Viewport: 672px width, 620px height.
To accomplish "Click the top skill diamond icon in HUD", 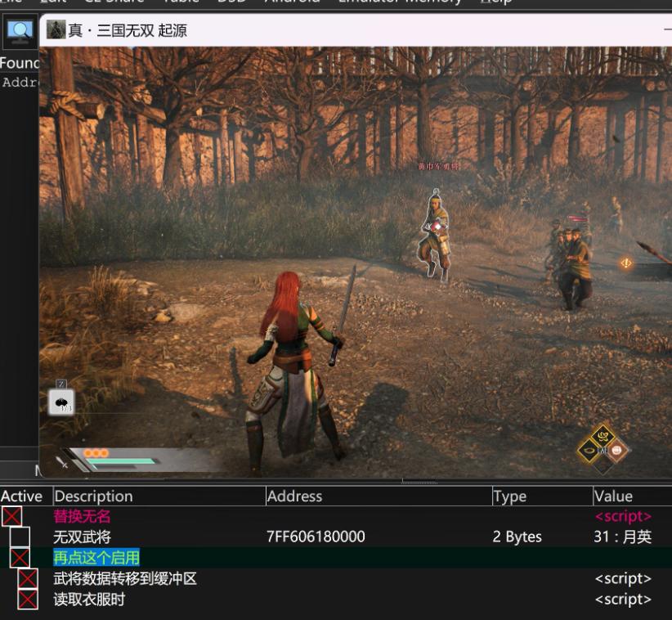I will pos(603,437).
